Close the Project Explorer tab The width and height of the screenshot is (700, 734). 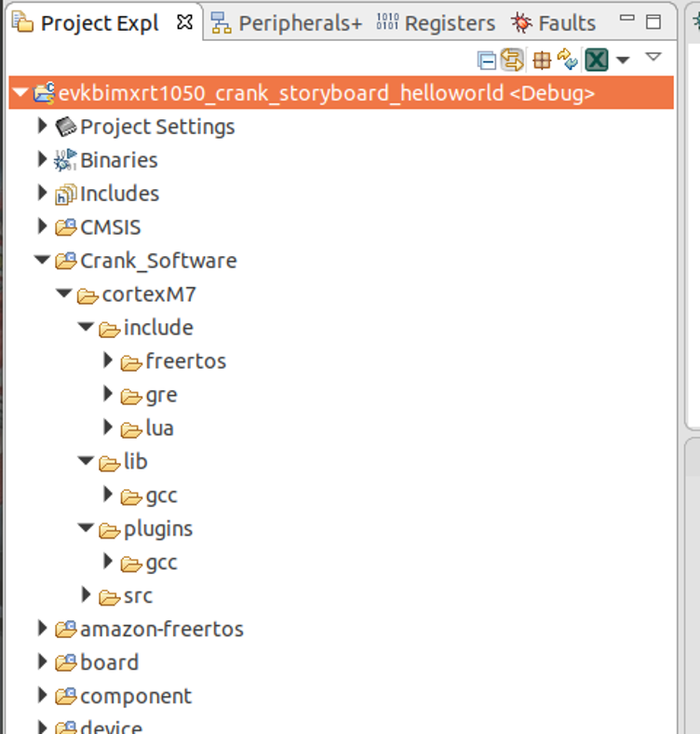(x=185, y=22)
